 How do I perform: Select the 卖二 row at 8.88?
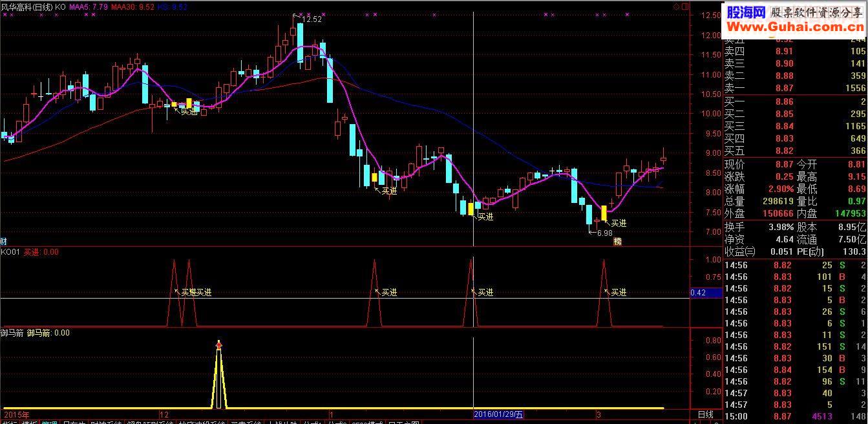pos(794,76)
